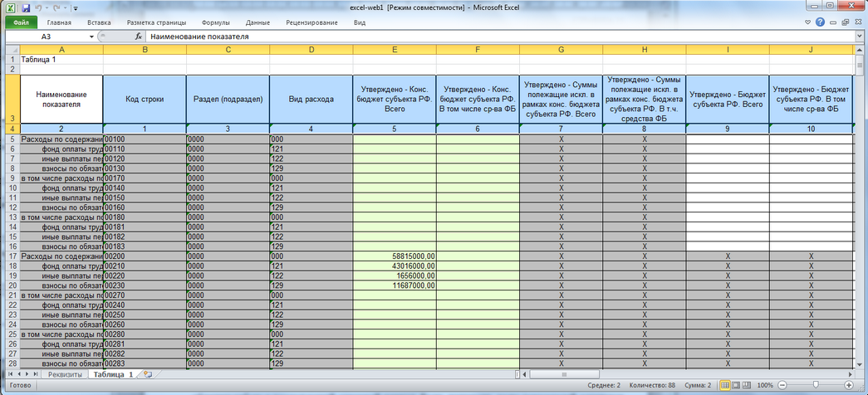Click Select All corner of the grid

coord(12,50)
